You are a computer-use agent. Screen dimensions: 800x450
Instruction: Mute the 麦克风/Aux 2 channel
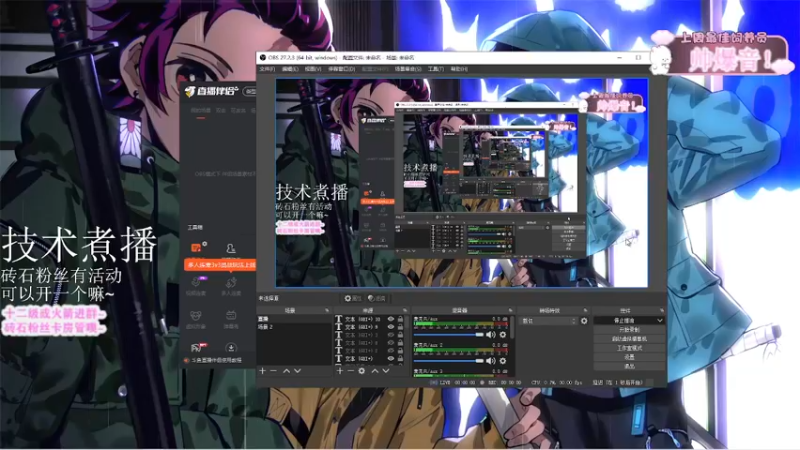(490, 361)
